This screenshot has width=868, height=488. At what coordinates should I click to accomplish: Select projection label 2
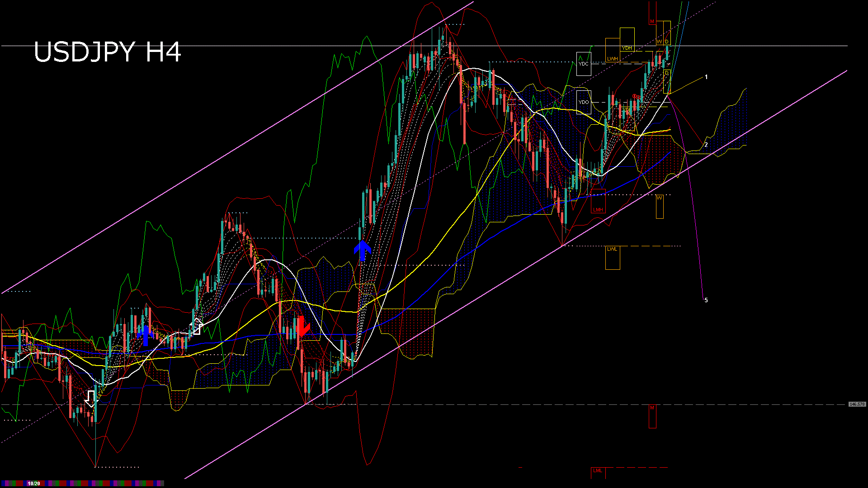click(706, 145)
